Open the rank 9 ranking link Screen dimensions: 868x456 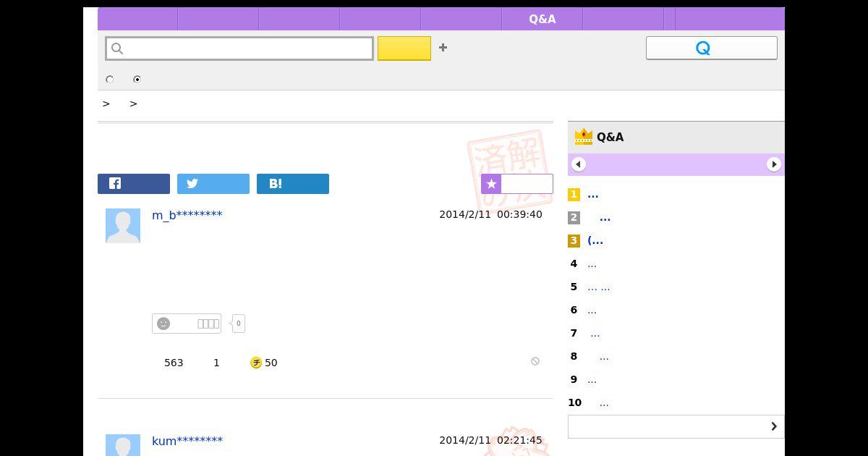[x=592, y=379]
